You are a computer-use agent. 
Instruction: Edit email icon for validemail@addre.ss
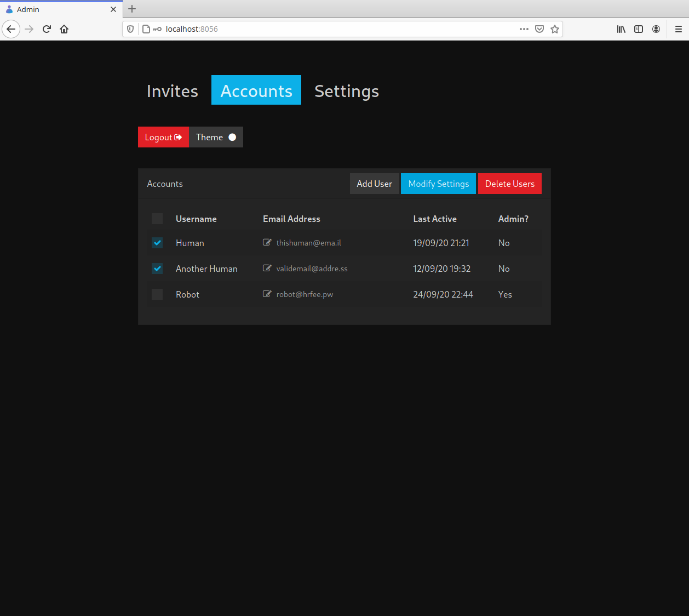point(267,268)
